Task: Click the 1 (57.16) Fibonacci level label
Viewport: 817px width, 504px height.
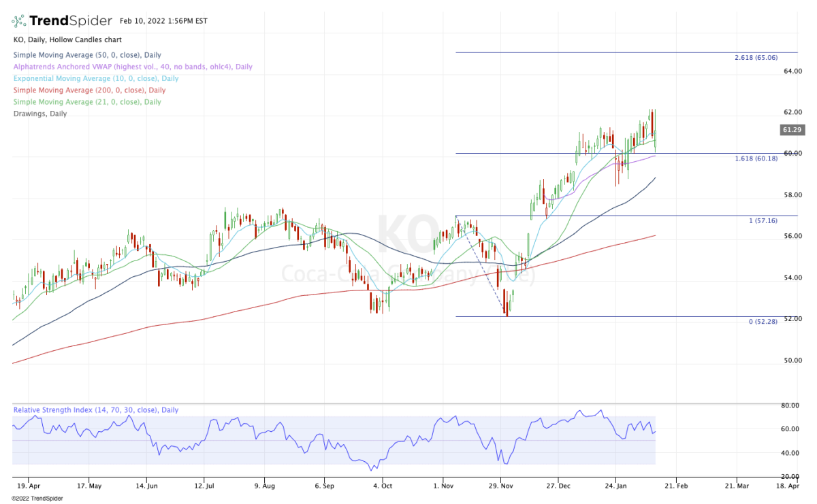Action: point(763,221)
